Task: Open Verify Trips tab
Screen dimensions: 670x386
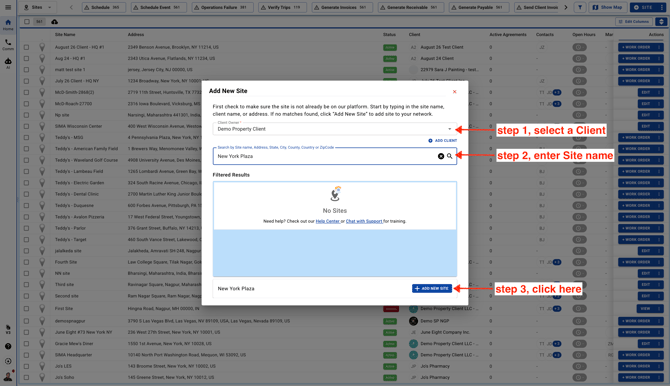Action: coord(282,7)
